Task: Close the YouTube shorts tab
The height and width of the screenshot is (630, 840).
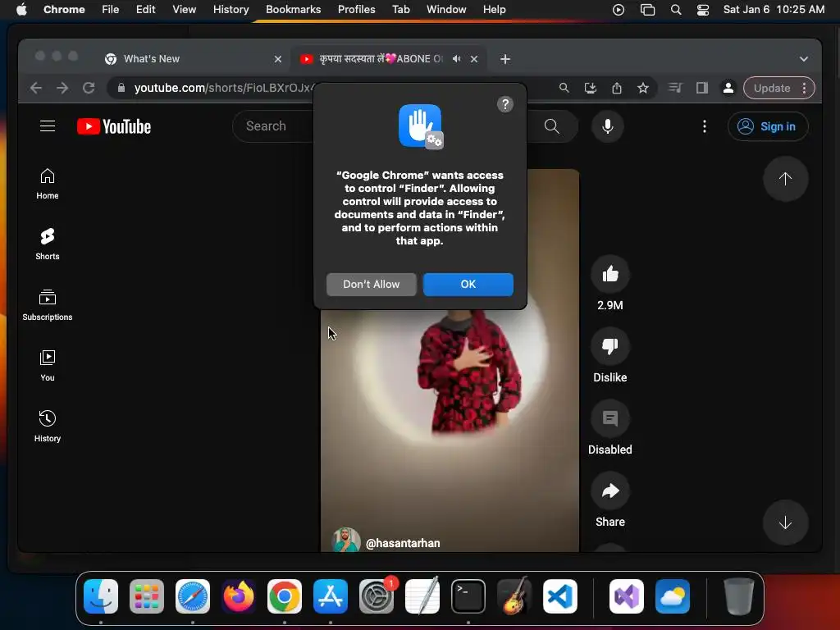Action: (x=473, y=59)
